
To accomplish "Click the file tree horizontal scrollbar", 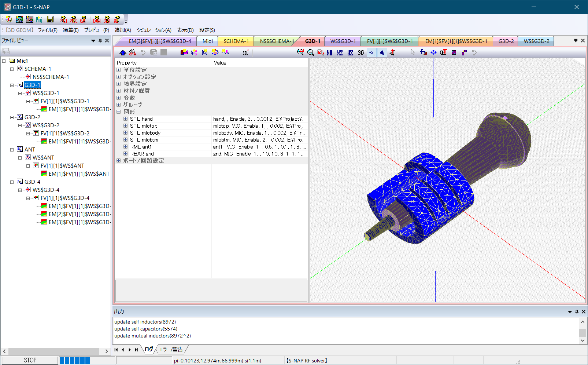I will (53, 351).
